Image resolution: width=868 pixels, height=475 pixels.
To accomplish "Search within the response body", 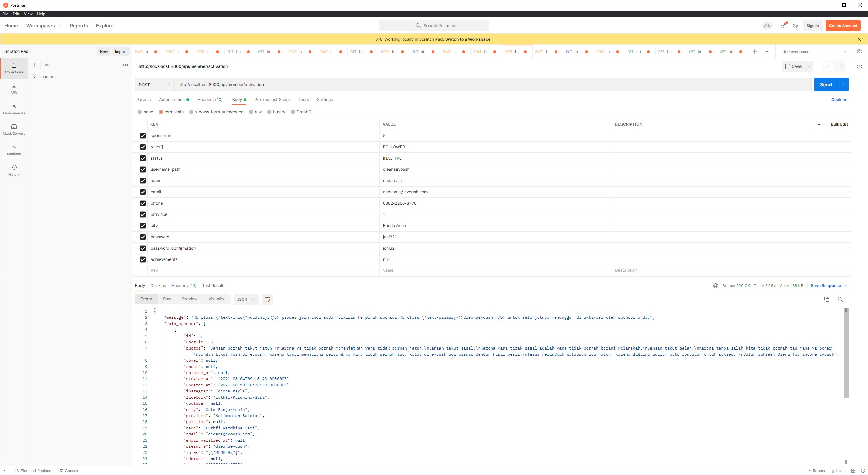I will tap(840, 299).
